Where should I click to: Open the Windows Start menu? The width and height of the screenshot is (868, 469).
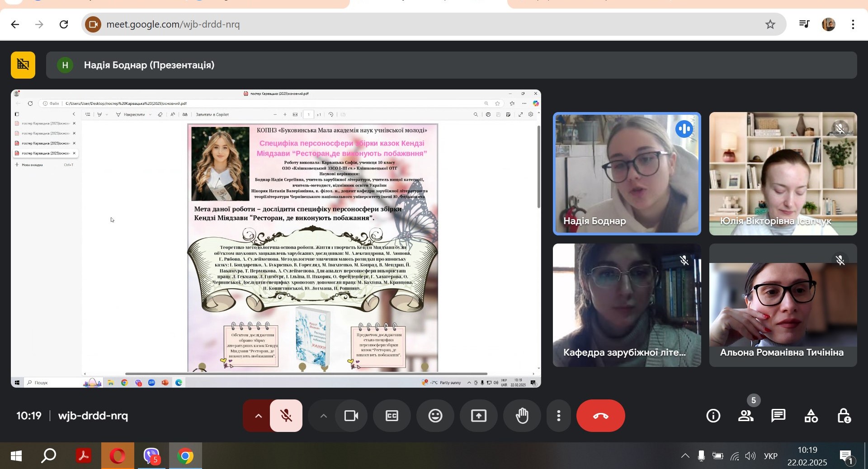click(16, 456)
